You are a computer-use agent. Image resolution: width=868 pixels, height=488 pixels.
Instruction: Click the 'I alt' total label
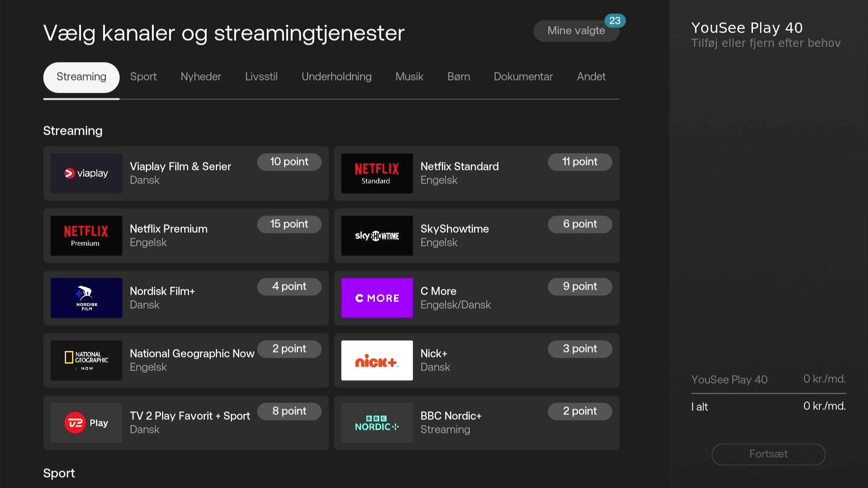click(x=699, y=407)
